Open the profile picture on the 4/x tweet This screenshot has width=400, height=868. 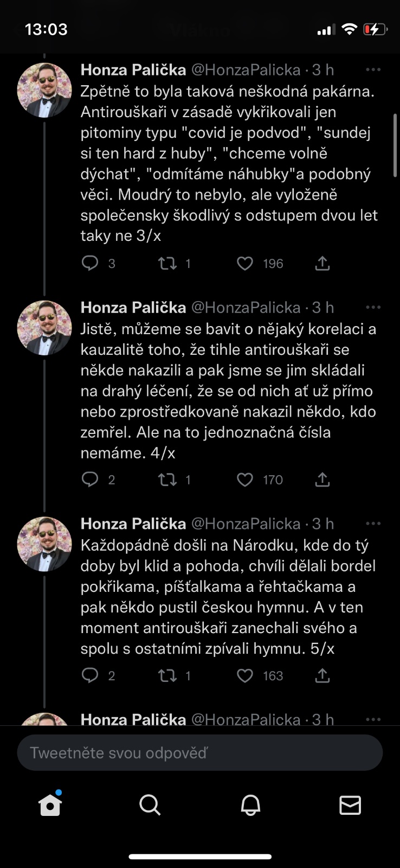click(x=44, y=328)
